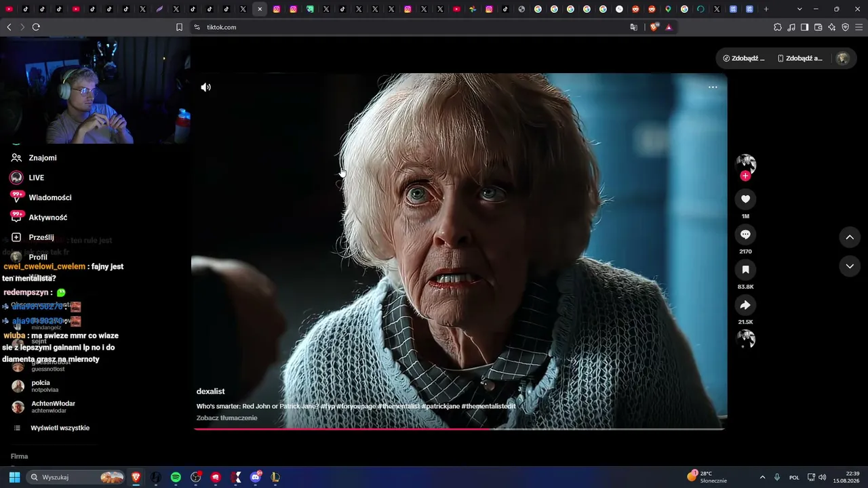Viewport: 868px width, 488px height.
Task: Go to the next video
Action: (850, 266)
